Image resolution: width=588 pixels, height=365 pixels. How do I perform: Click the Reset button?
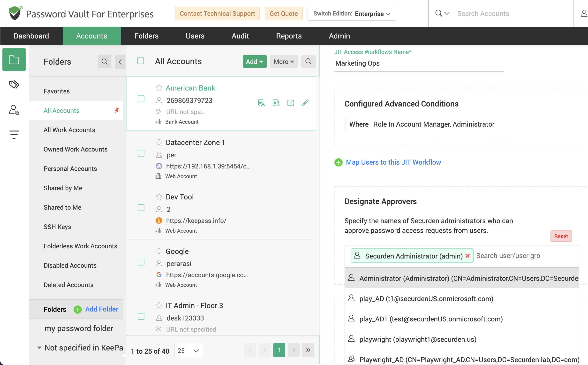point(561,236)
